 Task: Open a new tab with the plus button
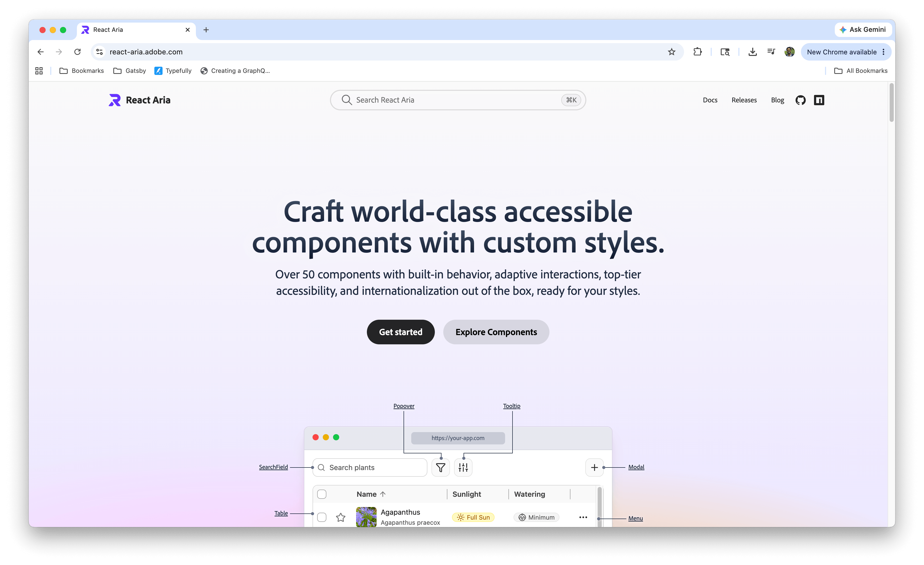coord(206,30)
